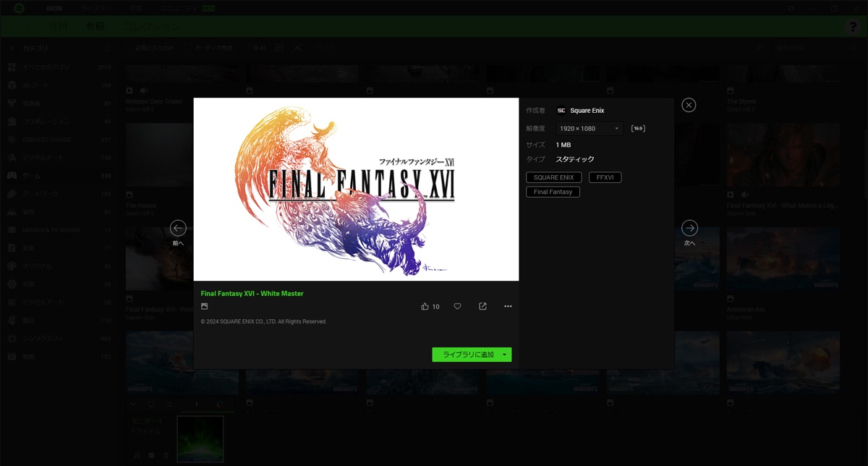The height and width of the screenshot is (466, 868).
Task: Click the Final Fantasy tag
Action: tap(553, 192)
